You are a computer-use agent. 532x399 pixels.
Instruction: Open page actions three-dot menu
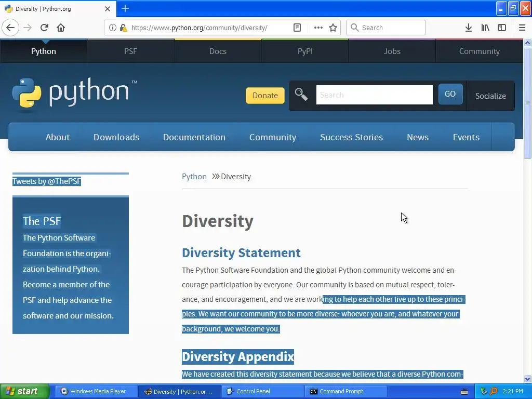click(x=318, y=28)
